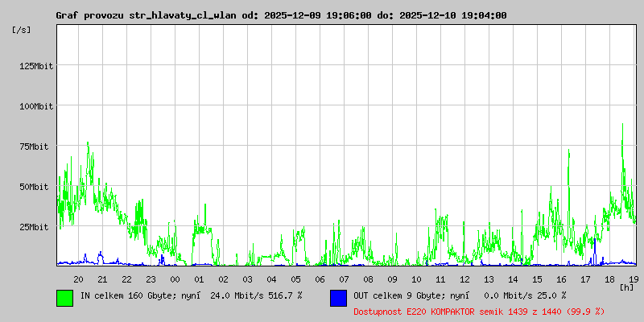Click the green IN legend color swatch
The width and height of the screenshot is (644, 322).
pyautogui.click(x=65, y=298)
